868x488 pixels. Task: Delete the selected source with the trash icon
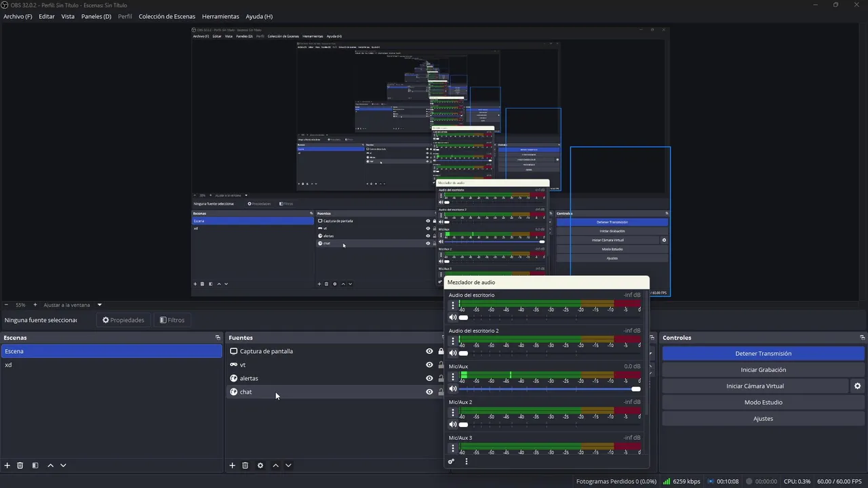(245, 466)
